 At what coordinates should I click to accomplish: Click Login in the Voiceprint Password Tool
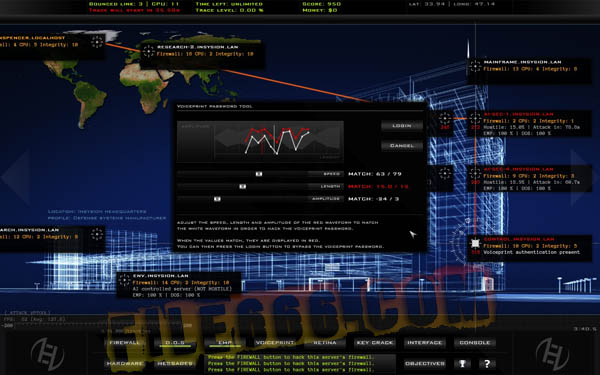pyautogui.click(x=402, y=126)
